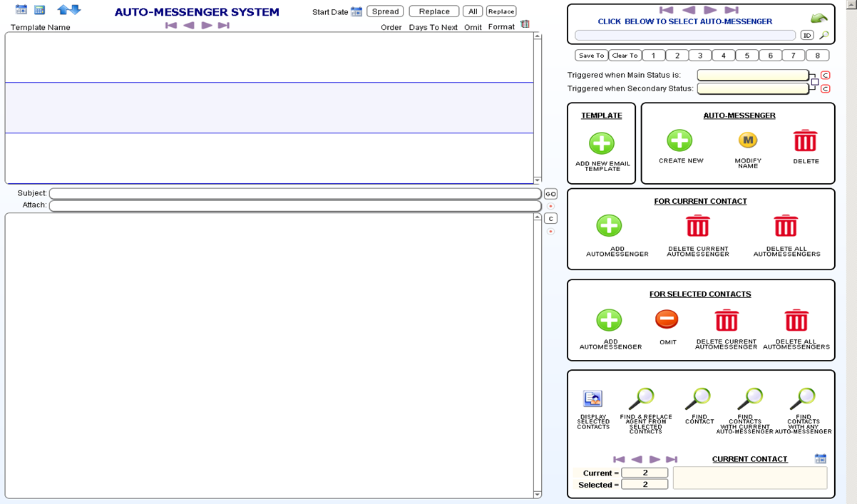The height and width of the screenshot is (504, 857).
Task: Click the green return arrow icon
Action: coord(819,19)
